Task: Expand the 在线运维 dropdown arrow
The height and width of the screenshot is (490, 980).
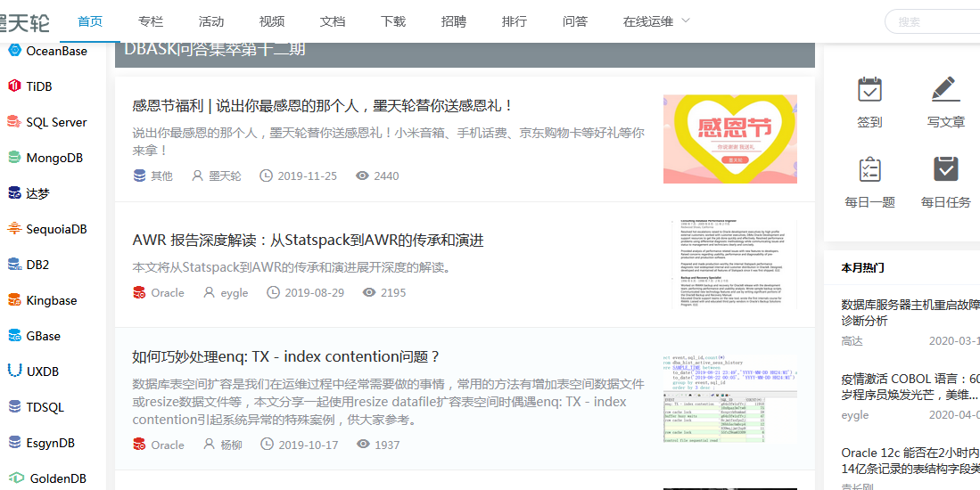Action: 685,20
